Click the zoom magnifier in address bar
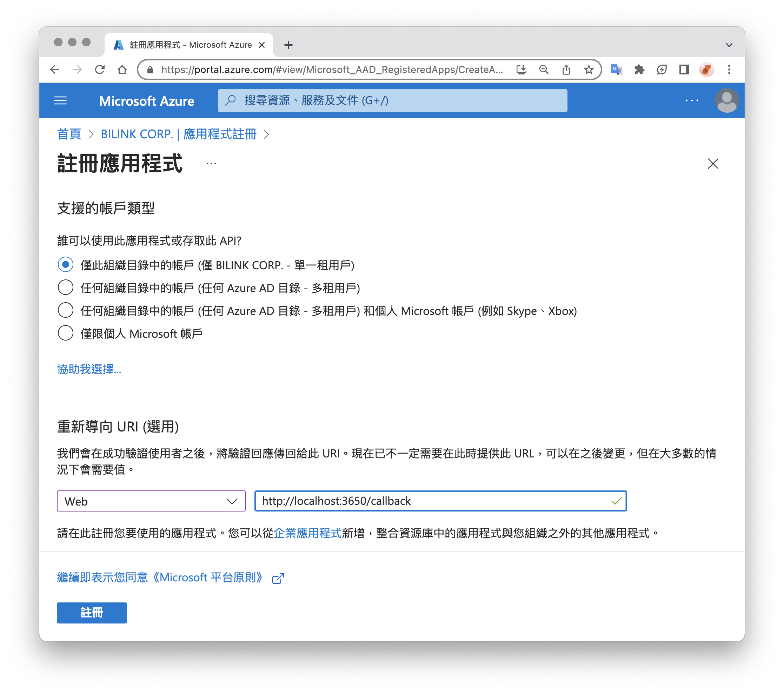 (x=544, y=70)
